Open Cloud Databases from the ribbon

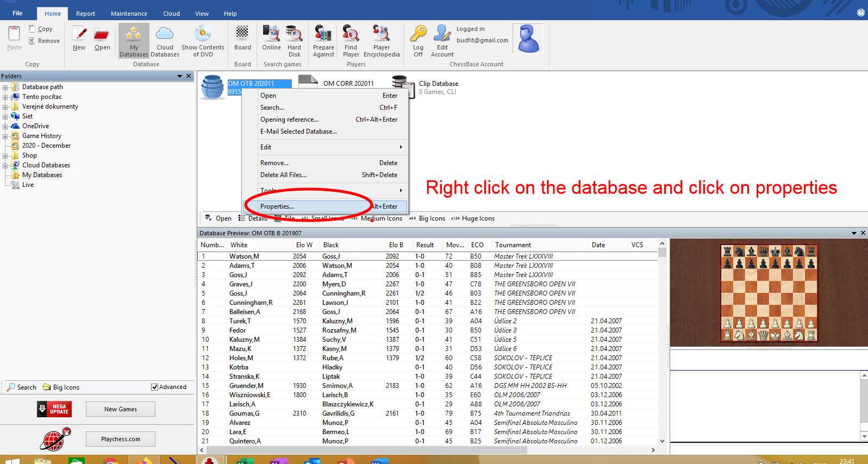point(165,41)
